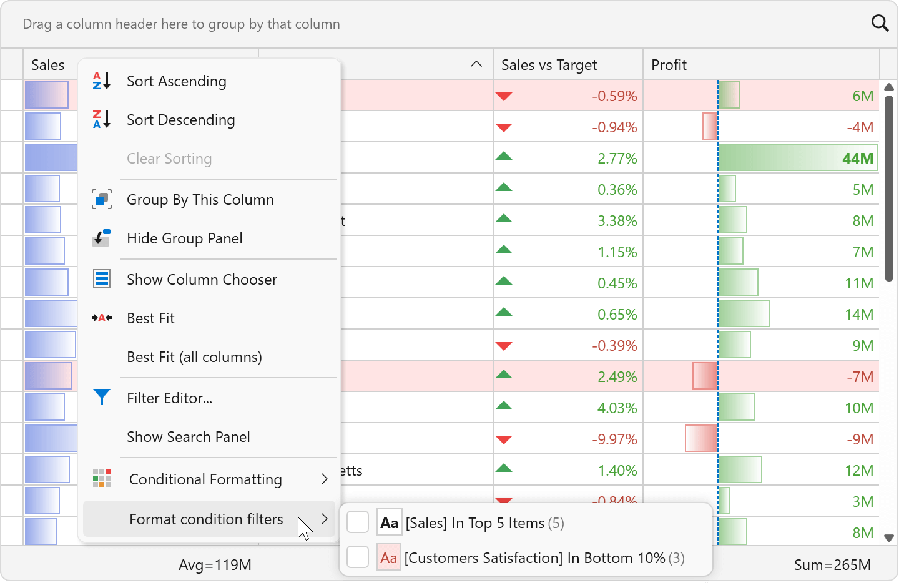The image size is (899, 588).
Task: Click the Show Column Chooser icon
Action: coord(101,279)
